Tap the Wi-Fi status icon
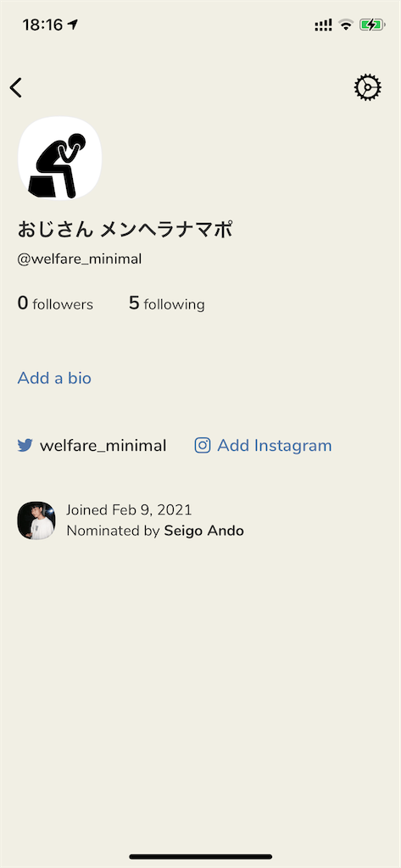This screenshot has width=401, height=868. (x=346, y=25)
